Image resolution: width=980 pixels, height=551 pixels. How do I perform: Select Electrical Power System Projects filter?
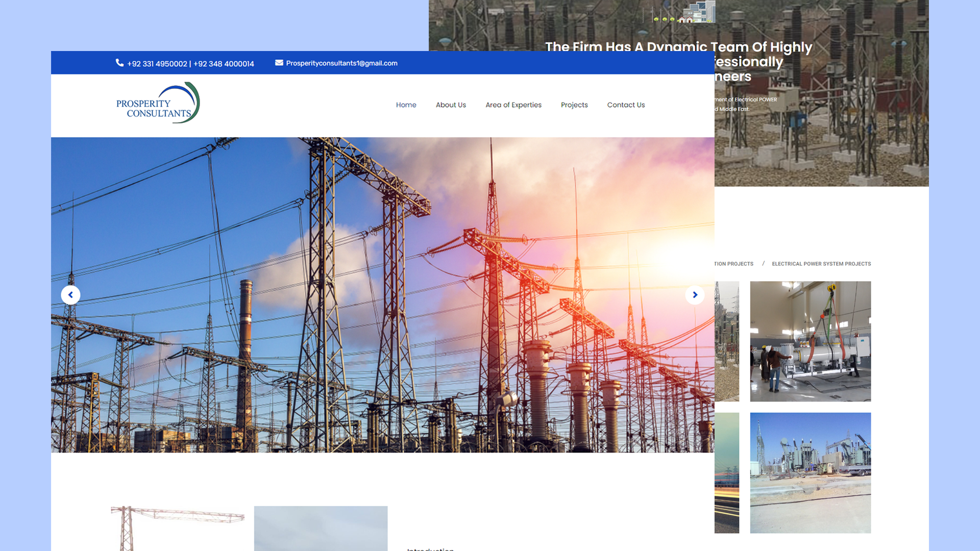(821, 264)
